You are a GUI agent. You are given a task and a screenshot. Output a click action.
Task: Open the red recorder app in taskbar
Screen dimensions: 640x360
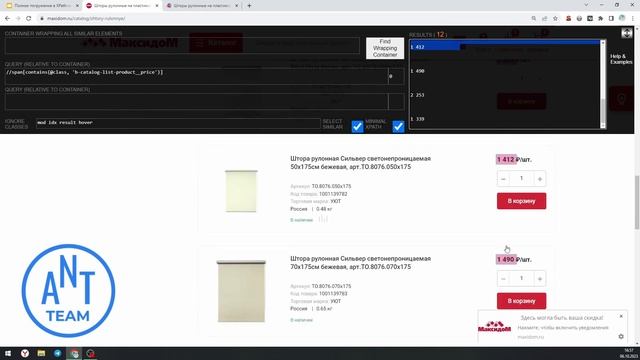click(91, 353)
